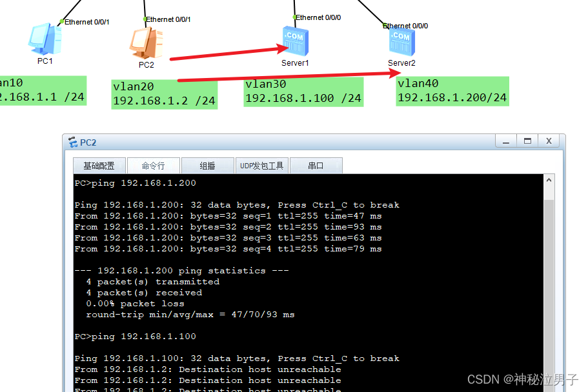Viewport: 588px width, 392px height.
Task: Click the 'Ping 192.168.1.200: 32 data bytes' line
Action: click(237, 205)
